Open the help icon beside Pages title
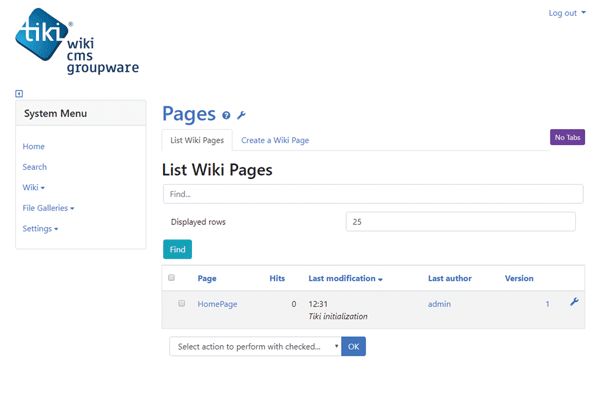600x400 pixels. [x=226, y=116]
